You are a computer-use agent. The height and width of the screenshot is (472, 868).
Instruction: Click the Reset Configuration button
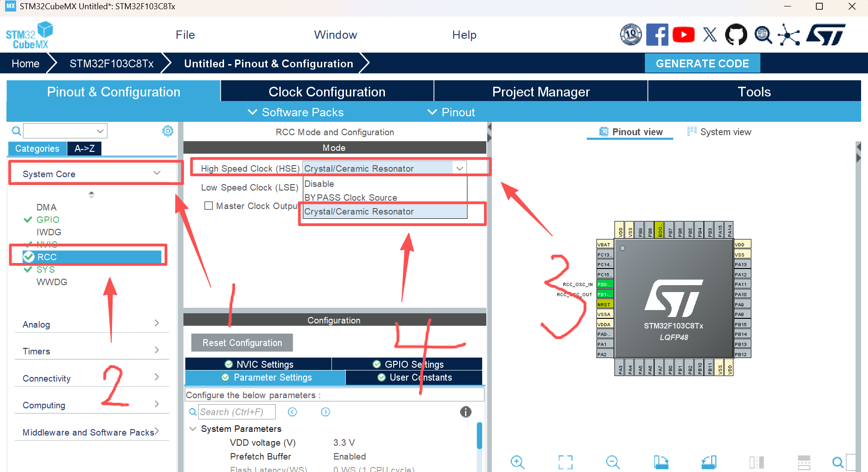coord(242,342)
